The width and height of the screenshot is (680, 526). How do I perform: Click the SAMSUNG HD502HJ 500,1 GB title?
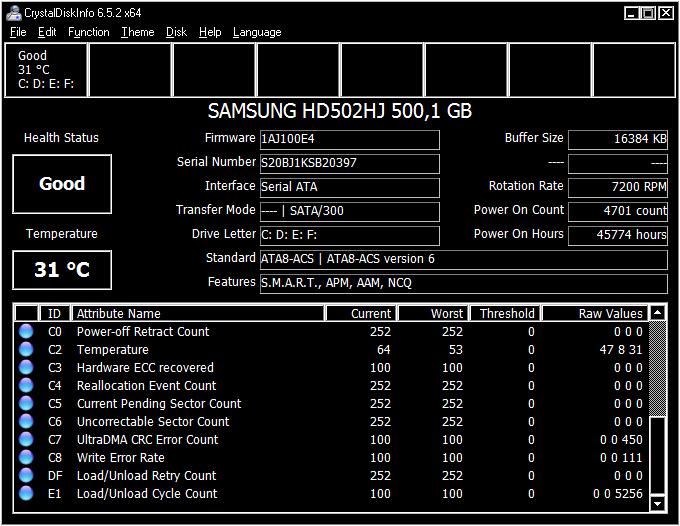pos(340,111)
